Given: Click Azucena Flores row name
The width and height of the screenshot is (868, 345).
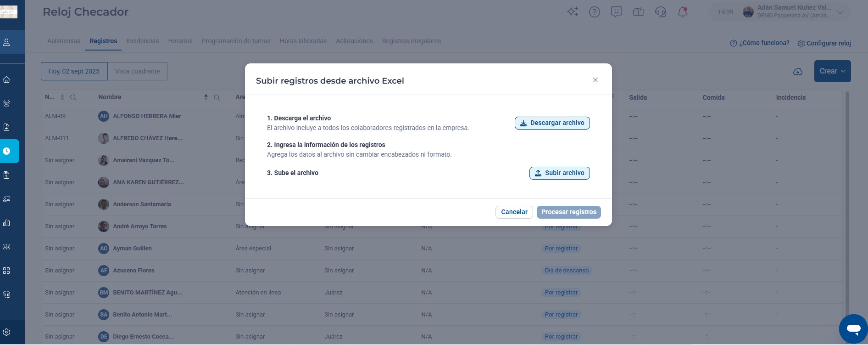Looking at the screenshot, I should pos(134,271).
